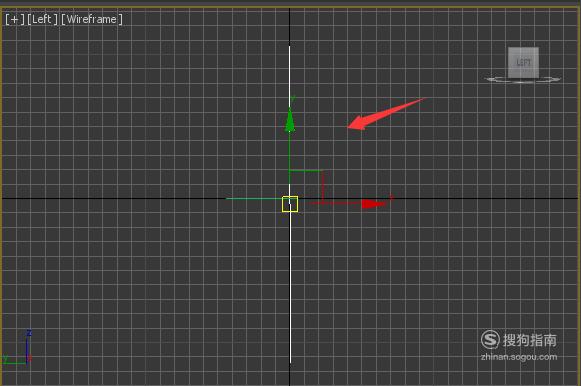Click the ViewCube LEFT face
Viewport: 581px width, 386px height.
[523, 62]
